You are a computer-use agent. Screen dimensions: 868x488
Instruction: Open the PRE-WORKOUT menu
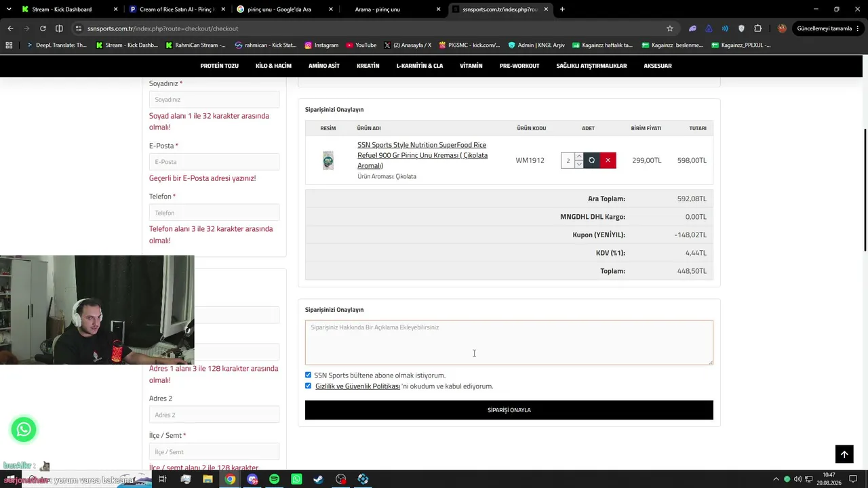[x=519, y=66]
